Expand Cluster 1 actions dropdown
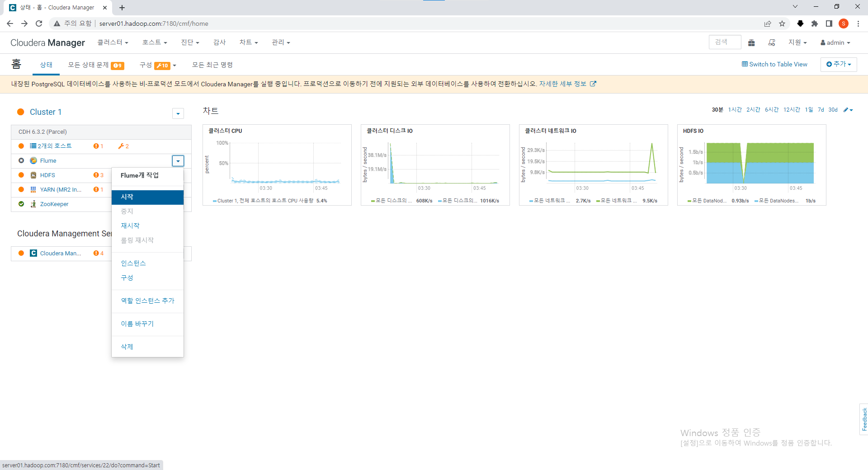This screenshot has width=868, height=470. click(x=178, y=113)
